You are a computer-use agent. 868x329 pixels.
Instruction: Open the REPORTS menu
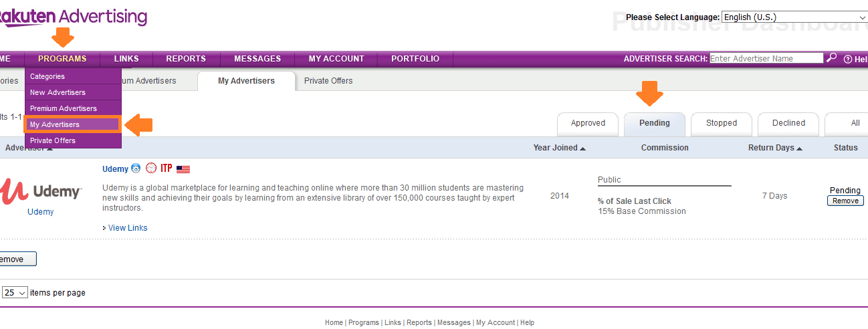click(x=186, y=59)
